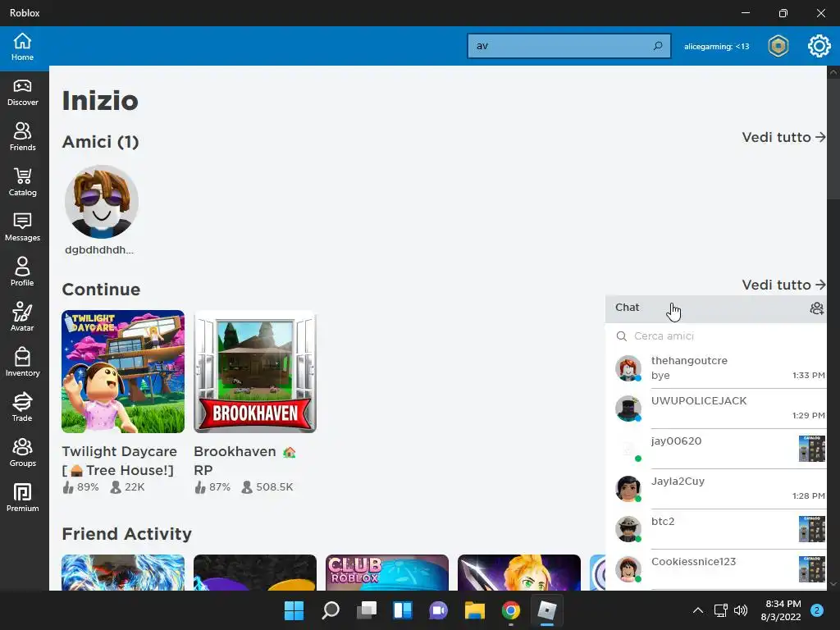Go to Profile in the sidebar
Screen dimensions: 840x630
22,272
